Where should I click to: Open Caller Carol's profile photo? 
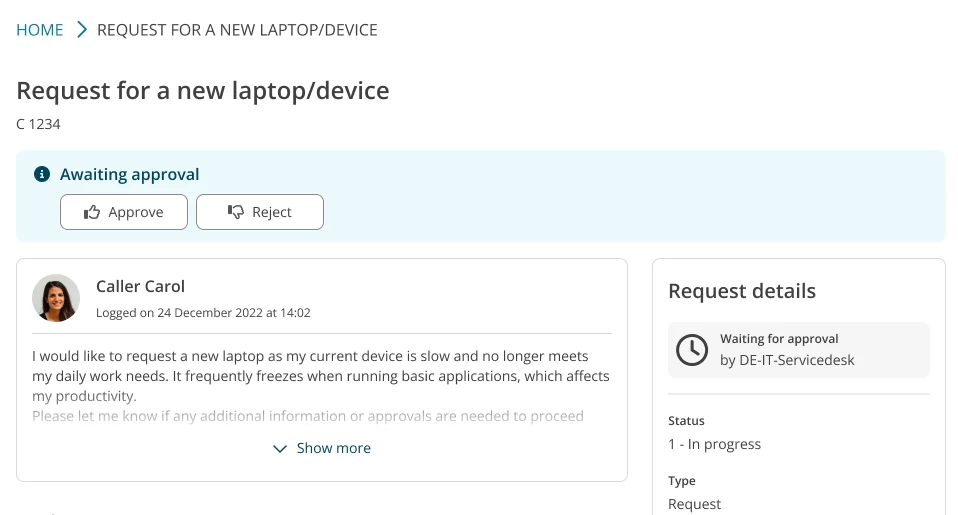tap(56, 298)
